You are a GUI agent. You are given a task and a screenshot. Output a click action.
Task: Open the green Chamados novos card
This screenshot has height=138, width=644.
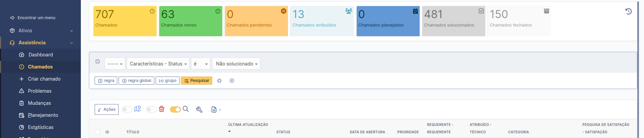191,21
